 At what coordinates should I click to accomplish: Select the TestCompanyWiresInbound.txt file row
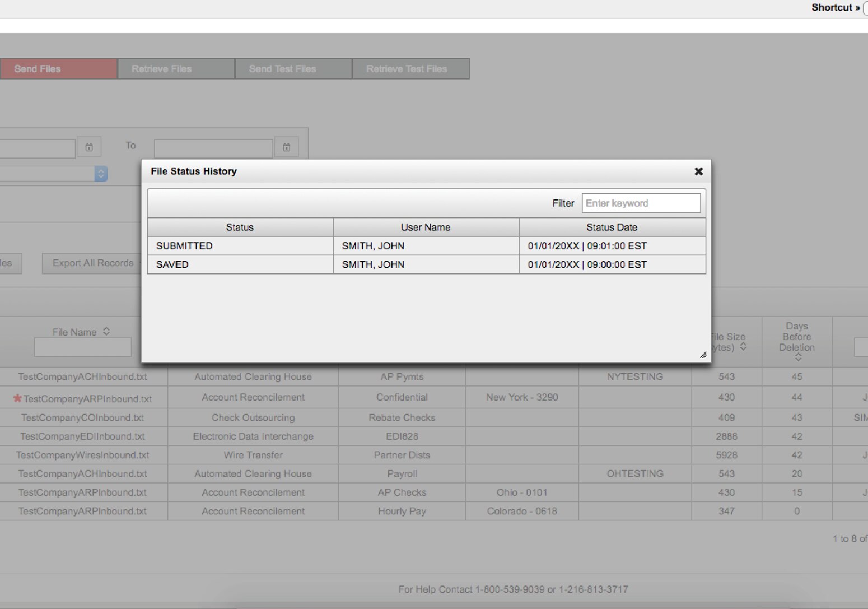click(82, 455)
